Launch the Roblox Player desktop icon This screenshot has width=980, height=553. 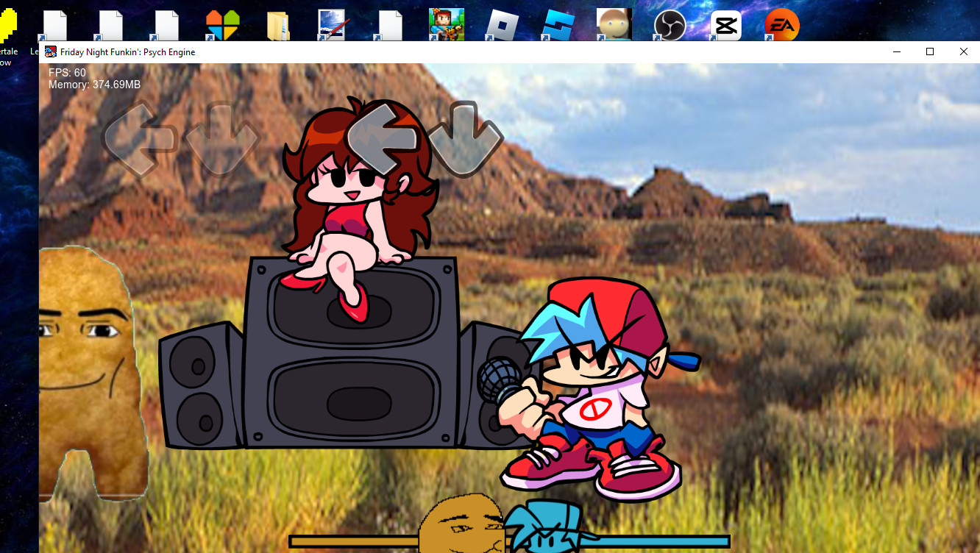502,25
